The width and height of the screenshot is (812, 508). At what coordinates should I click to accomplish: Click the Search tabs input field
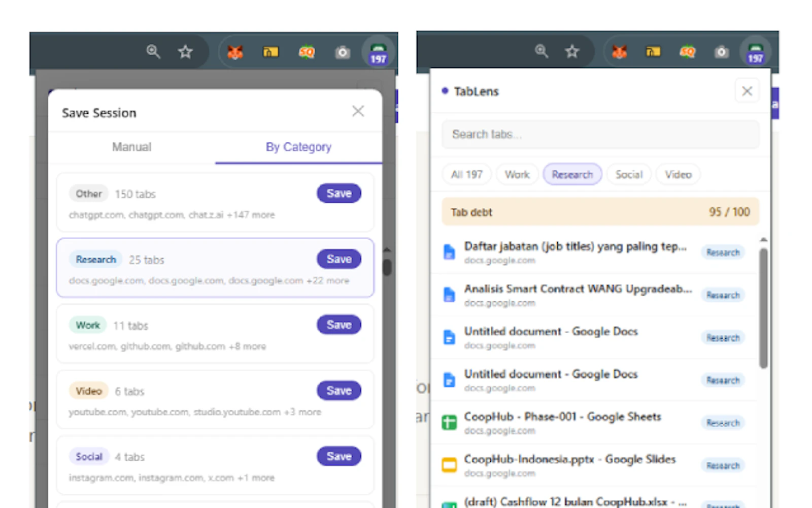tap(600, 134)
